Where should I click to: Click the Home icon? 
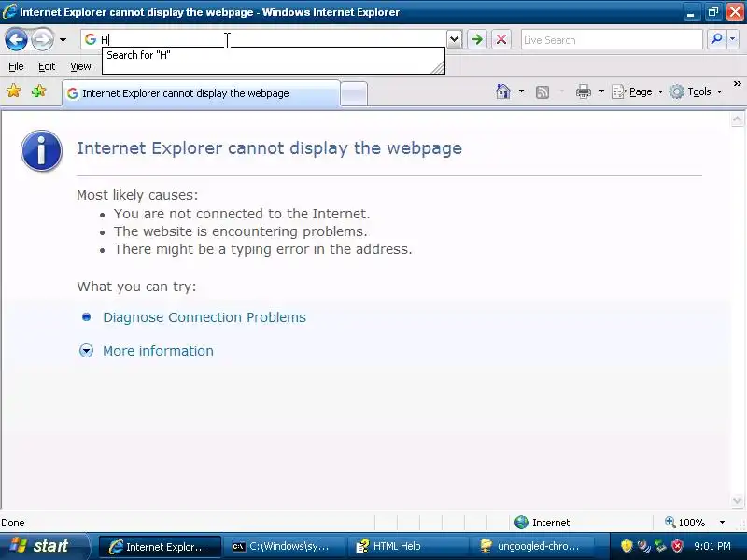(503, 91)
